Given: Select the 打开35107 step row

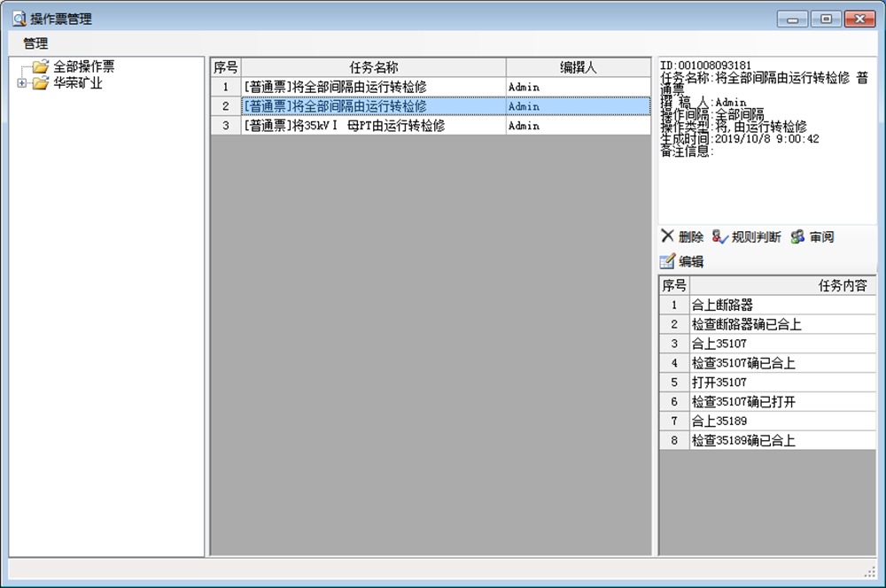Looking at the screenshot, I should [719, 383].
